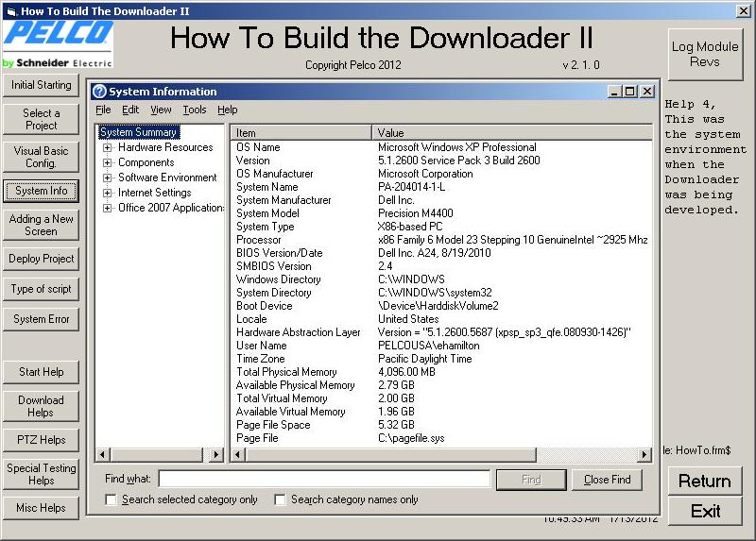Viewport: 756px width, 541px height.
Task: Open the Tools menu
Action: [x=195, y=110]
